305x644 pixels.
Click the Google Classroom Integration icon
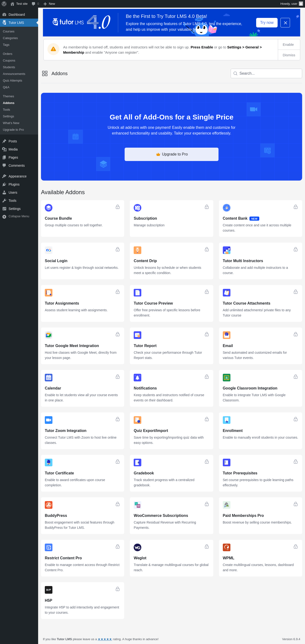(x=226, y=378)
